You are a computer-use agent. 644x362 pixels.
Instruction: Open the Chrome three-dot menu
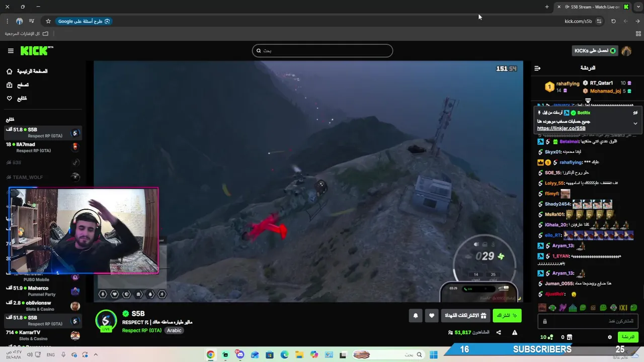coord(7,21)
